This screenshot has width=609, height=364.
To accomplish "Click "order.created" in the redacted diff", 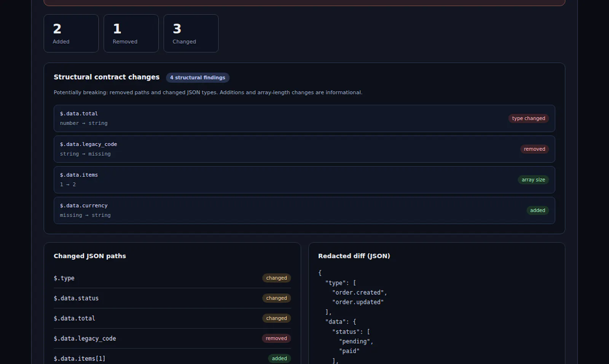I will coord(358,292).
